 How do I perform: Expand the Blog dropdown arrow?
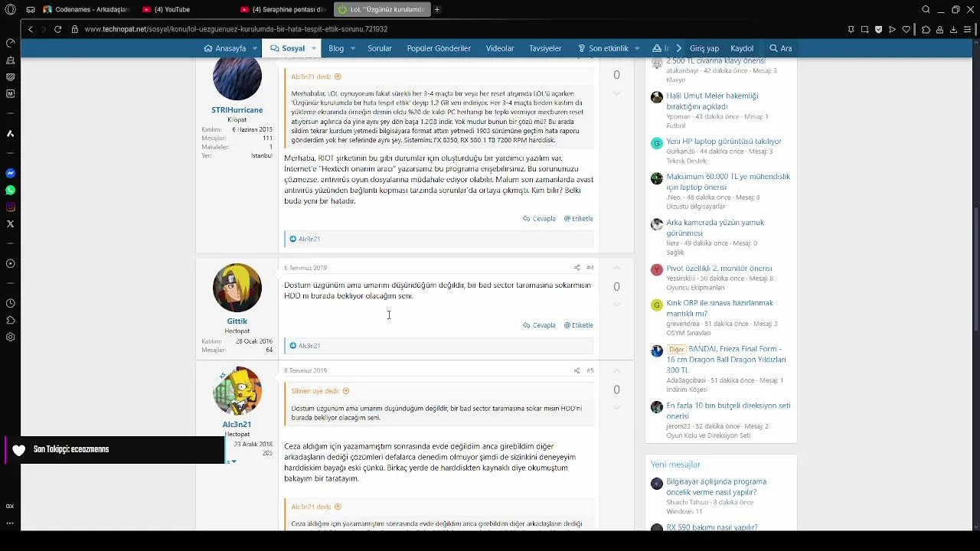352,48
